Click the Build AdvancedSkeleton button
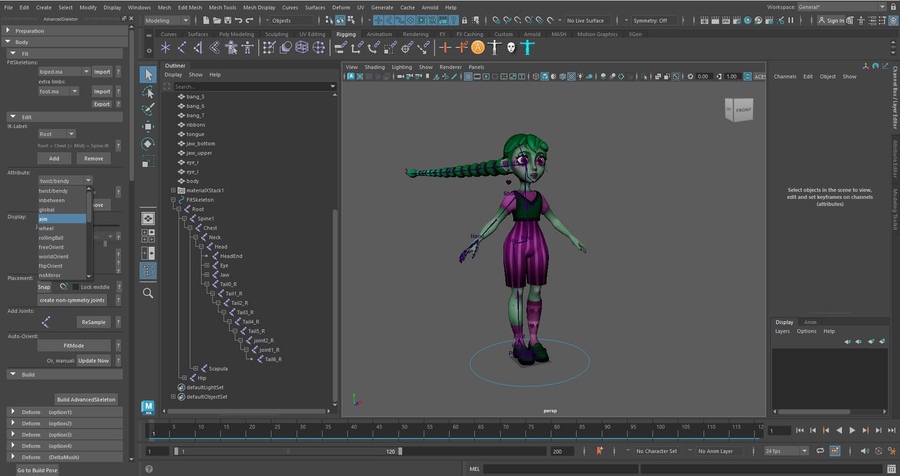 tap(87, 399)
